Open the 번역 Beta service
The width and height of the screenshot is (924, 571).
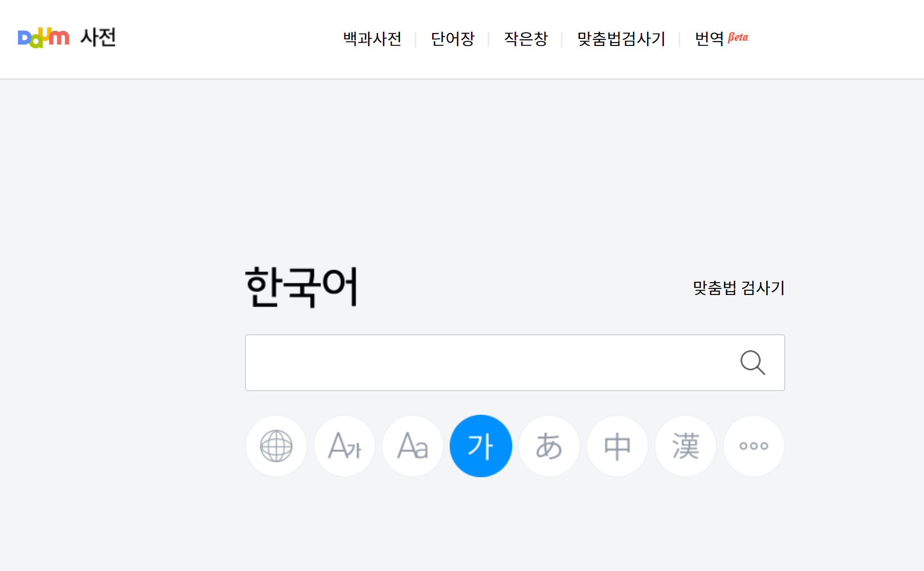click(709, 39)
